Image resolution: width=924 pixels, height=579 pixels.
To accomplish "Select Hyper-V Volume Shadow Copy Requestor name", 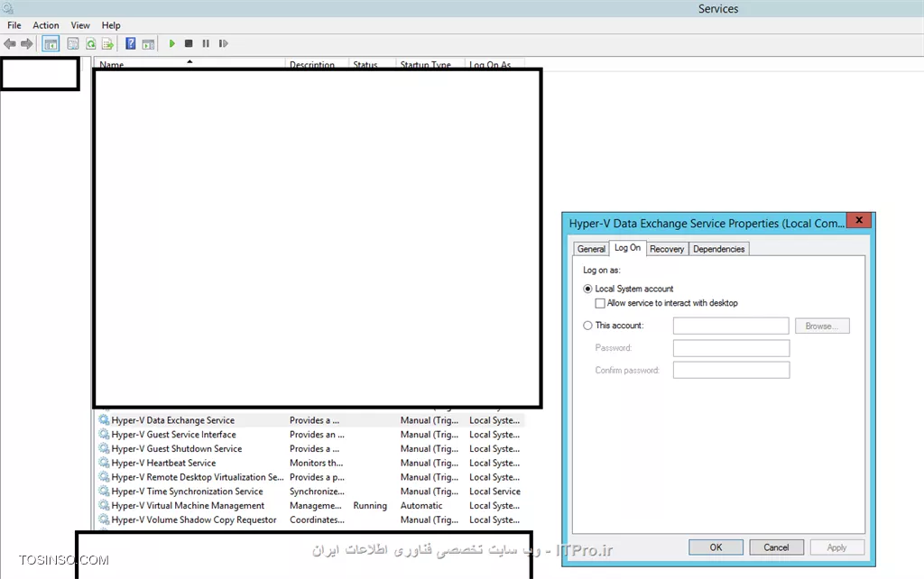I will click(x=194, y=519).
